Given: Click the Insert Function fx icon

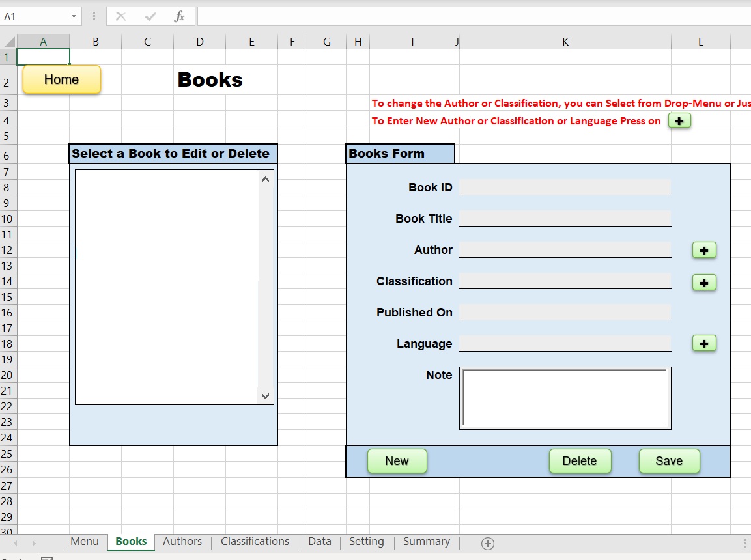Looking at the screenshot, I should click(x=179, y=17).
